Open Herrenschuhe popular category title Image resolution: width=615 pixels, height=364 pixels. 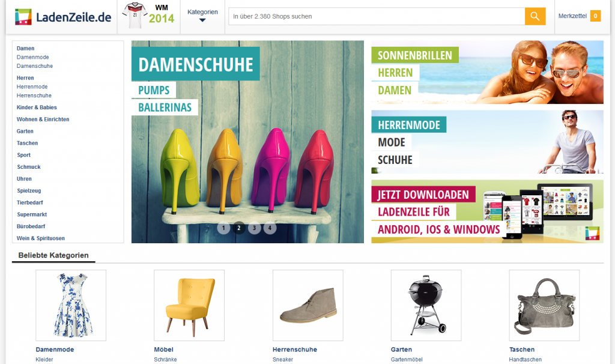[x=295, y=350]
